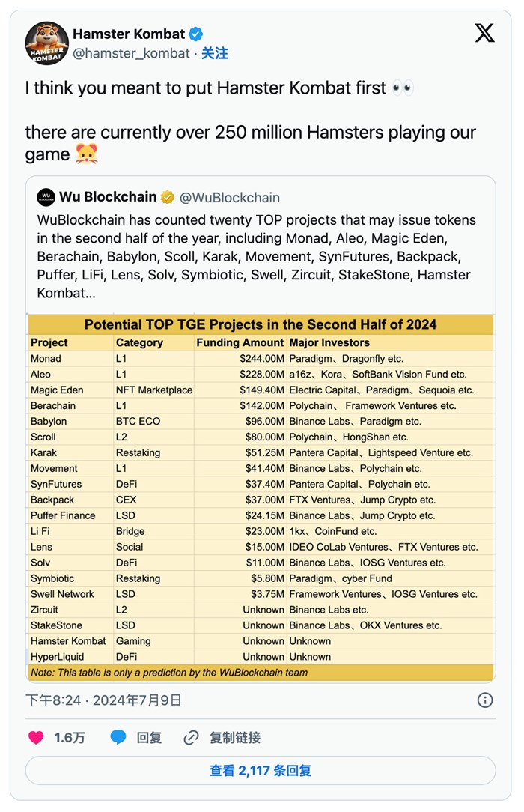Open @hamster_kombat handle link
The image size is (524, 812).
(131, 53)
